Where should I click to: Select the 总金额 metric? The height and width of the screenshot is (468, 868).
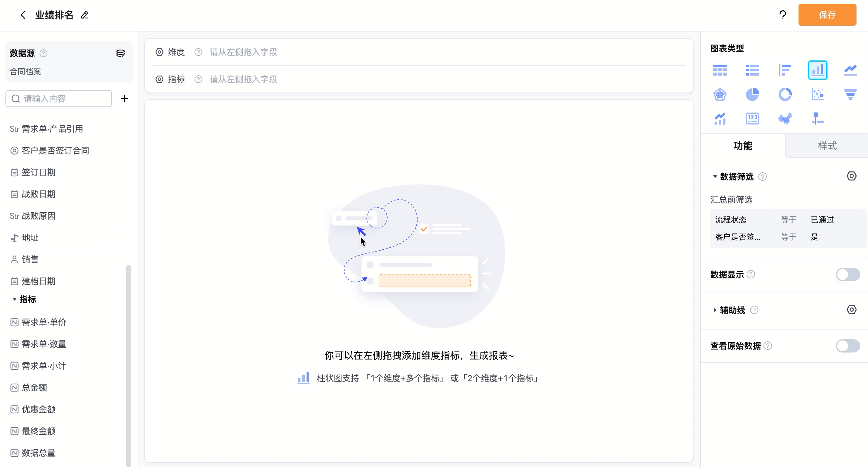(x=29, y=387)
